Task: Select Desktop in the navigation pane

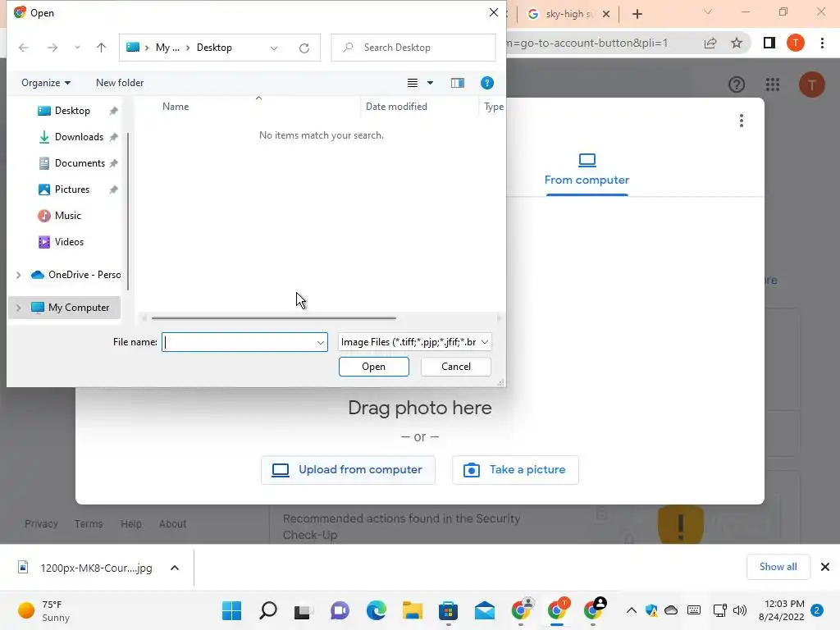Action: [72, 111]
